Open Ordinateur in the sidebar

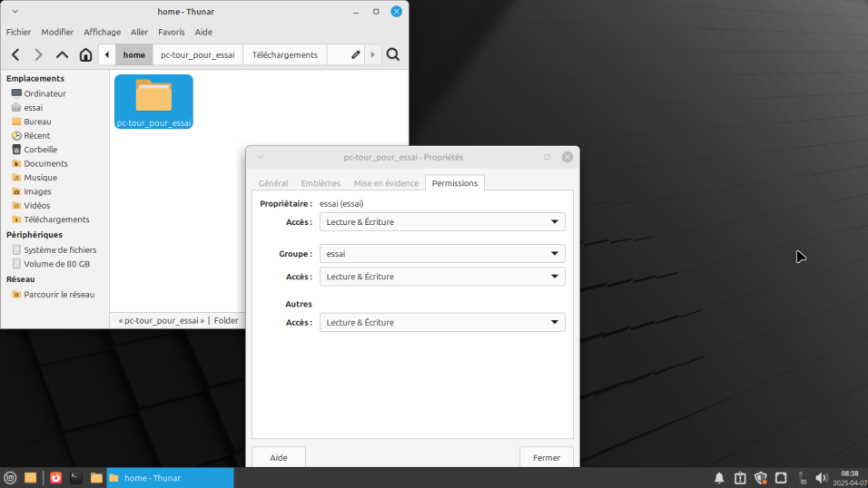coord(44,93)
